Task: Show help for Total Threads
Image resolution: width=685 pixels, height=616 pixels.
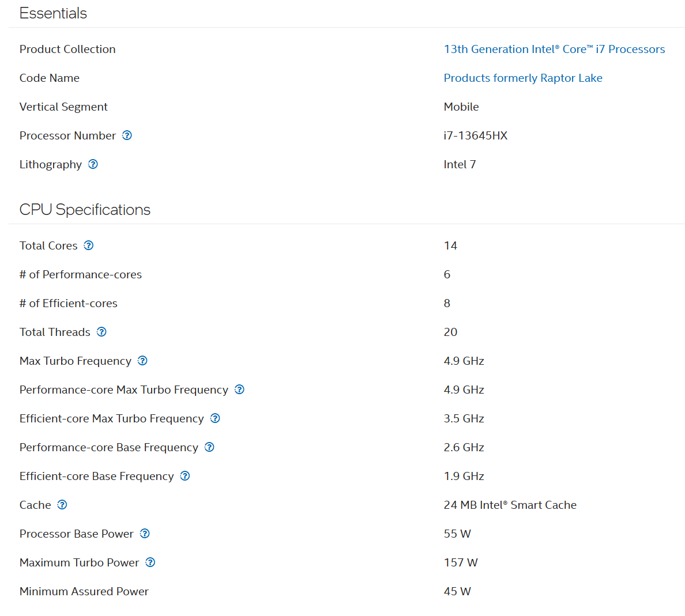Action: click(101, 332)
